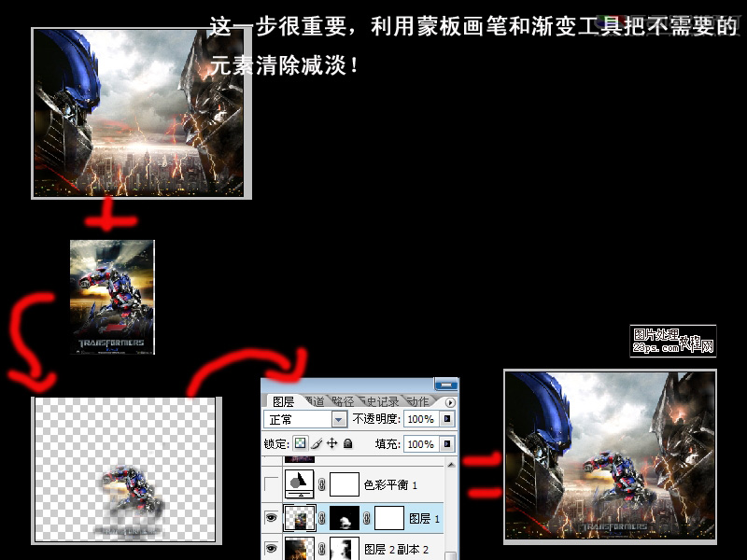Show the 色彩平衡 1 layer

(272, 484)
